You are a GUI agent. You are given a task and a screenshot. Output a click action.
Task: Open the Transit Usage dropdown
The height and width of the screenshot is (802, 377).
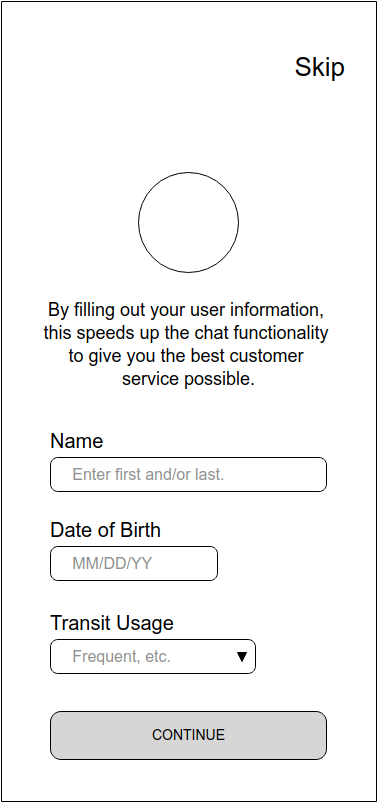(x=153, y=657)
